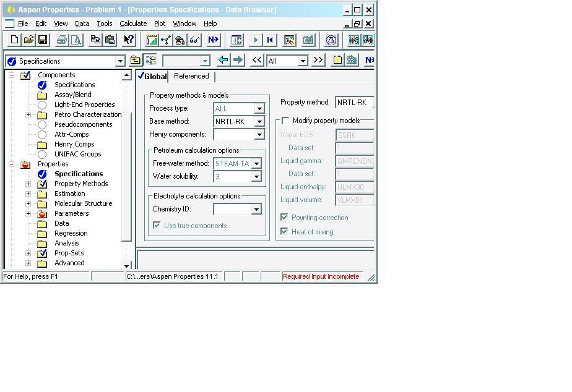Open the Plot menu

160,23
